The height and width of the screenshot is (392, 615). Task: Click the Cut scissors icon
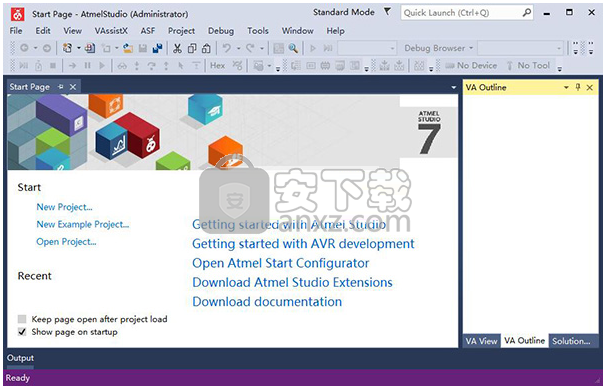coord(177,48)
